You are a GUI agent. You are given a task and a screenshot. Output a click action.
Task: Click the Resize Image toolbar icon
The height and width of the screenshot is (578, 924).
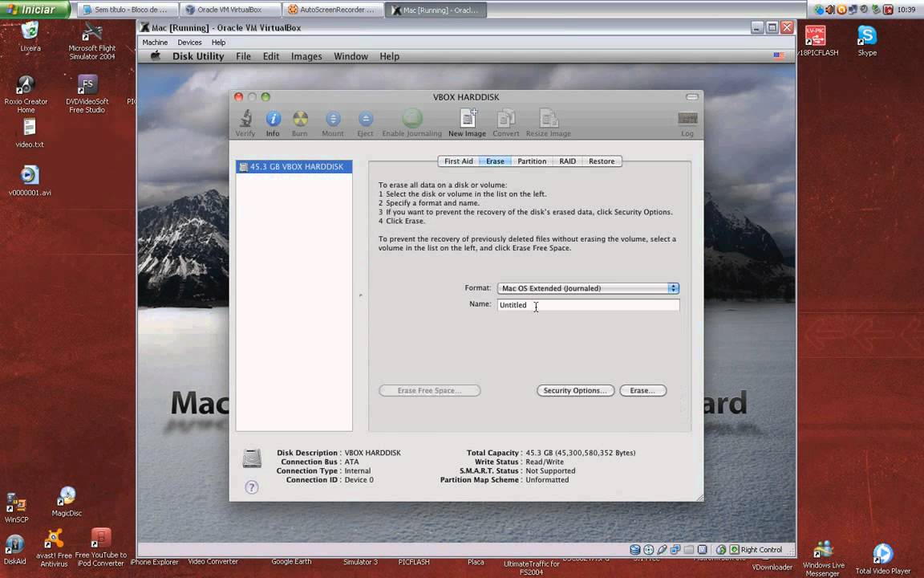tap(549, 119)
